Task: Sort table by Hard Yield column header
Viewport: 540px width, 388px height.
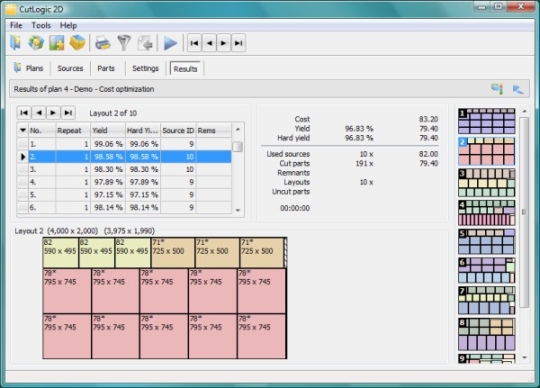Action: point(143,130)
